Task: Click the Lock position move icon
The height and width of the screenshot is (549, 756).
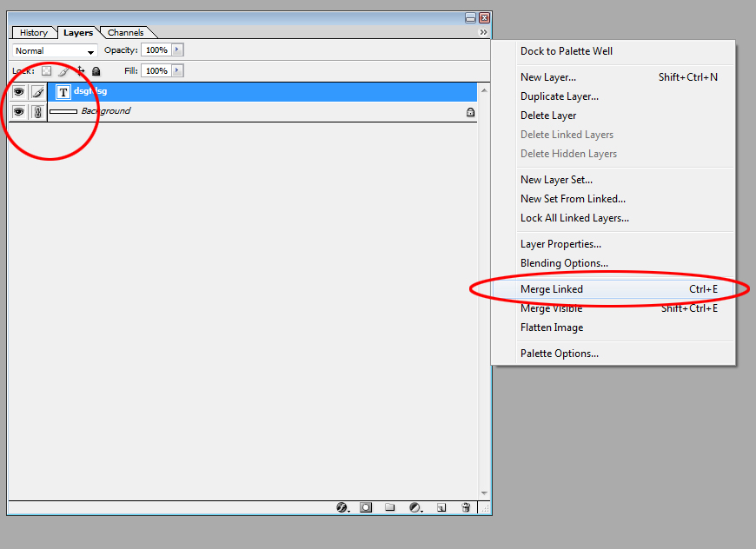Action: tap(80, 71)
